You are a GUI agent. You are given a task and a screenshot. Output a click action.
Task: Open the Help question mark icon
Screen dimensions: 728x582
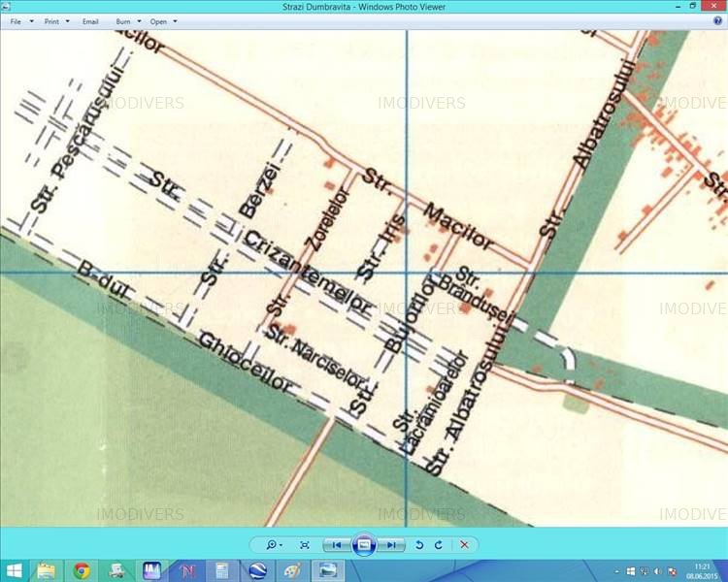click(x=717, y=19)
